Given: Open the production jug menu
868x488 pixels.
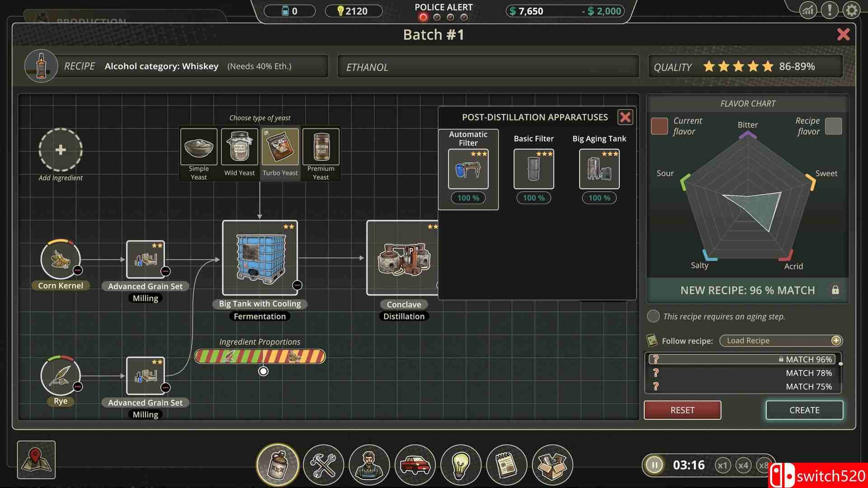Looking at the screenshot, I should 278,465.
